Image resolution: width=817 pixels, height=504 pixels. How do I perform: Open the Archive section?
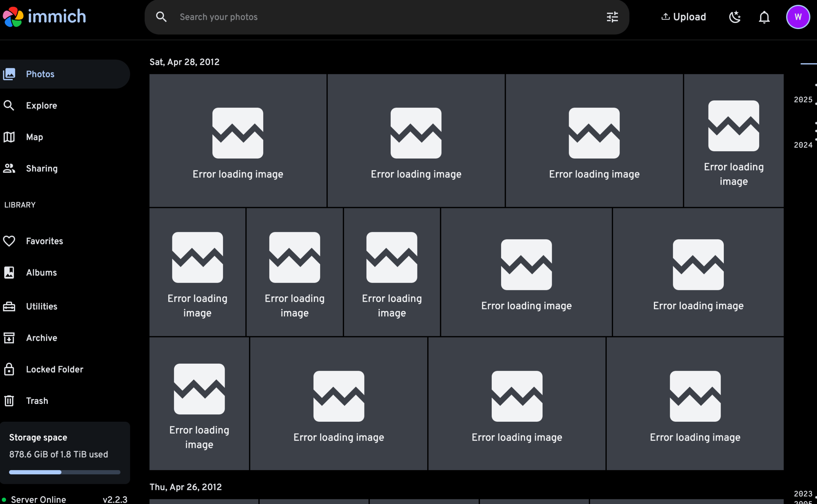[41, 338]
